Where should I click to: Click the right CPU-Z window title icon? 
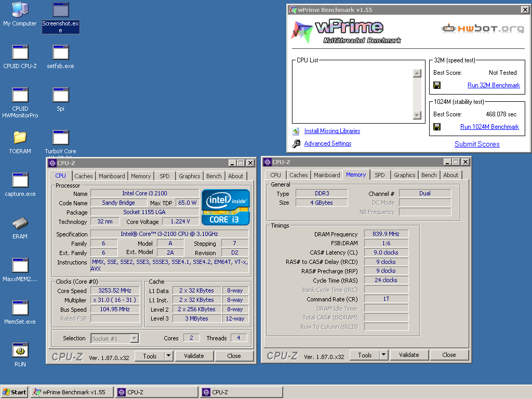(x=268, y=162)
